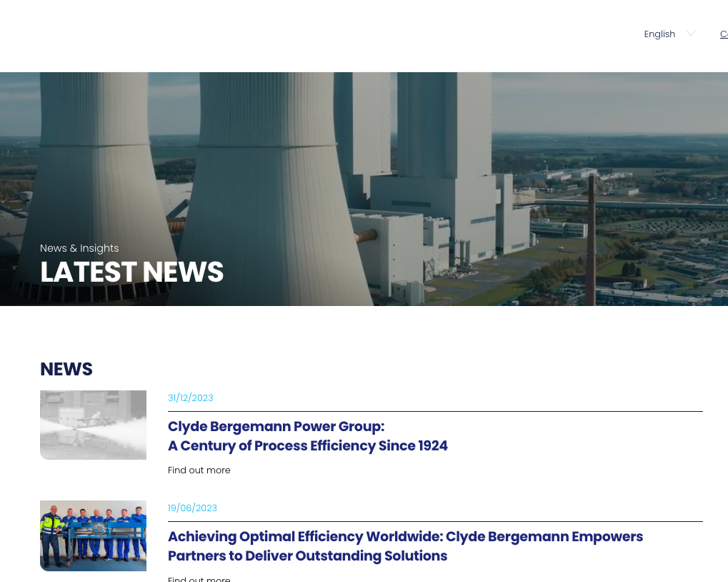Click the 19/06/2023 article date

[x=192, y=508]
